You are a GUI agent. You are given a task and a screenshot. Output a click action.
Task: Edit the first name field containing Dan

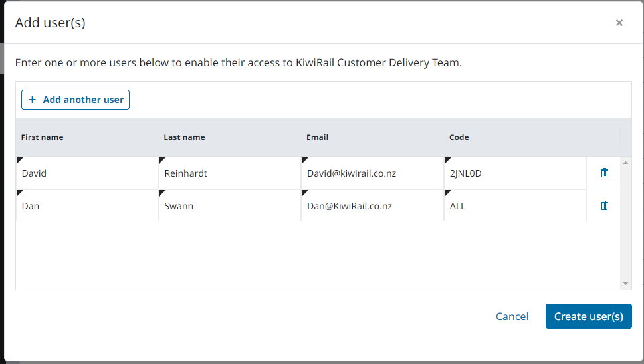(87, 206)
